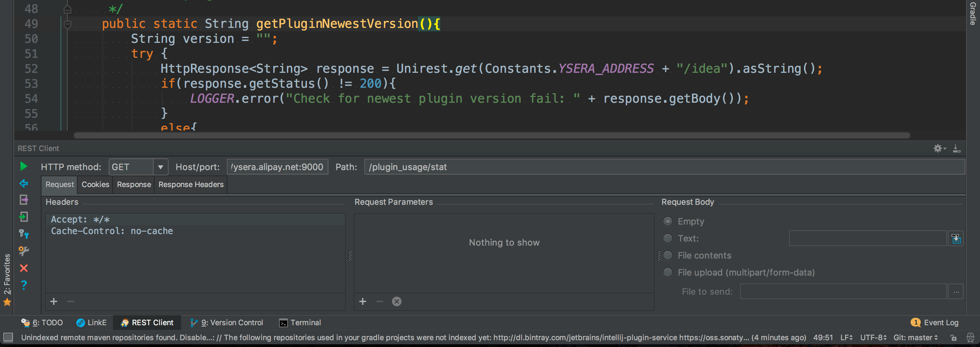Click the Event Log notification bubble icon
This screenshot has height=347, width=980.
tap(916, 323)
